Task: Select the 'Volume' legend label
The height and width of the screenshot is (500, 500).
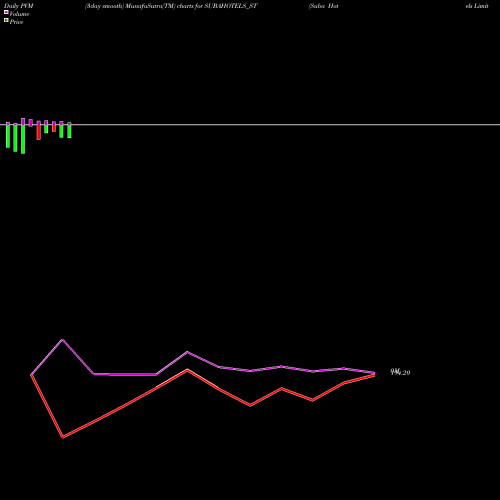Action: coord(19,14)
